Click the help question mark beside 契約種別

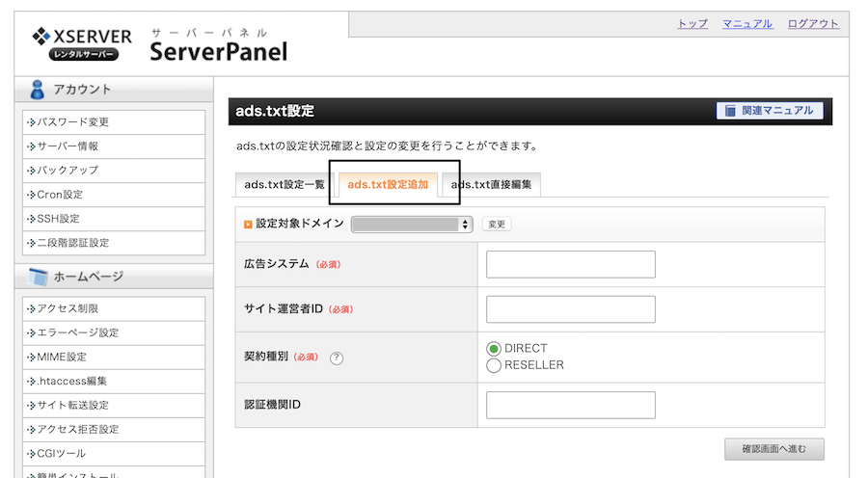336,358
